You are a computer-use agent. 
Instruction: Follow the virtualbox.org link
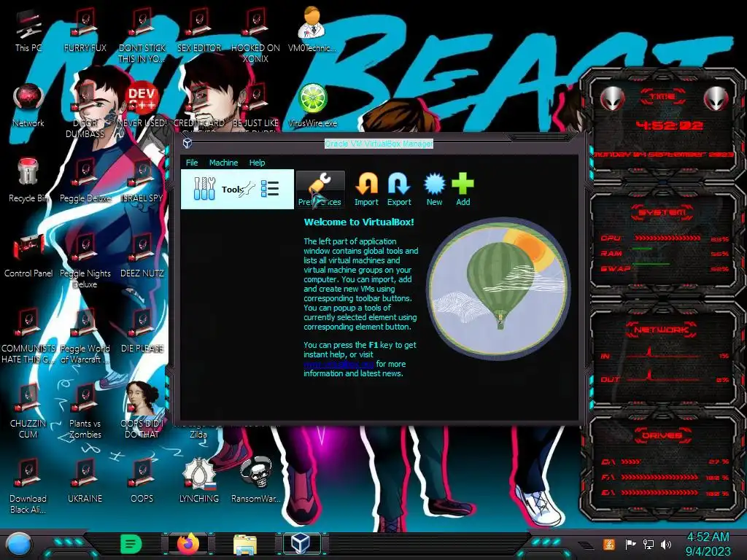click(x=339, y=365)
